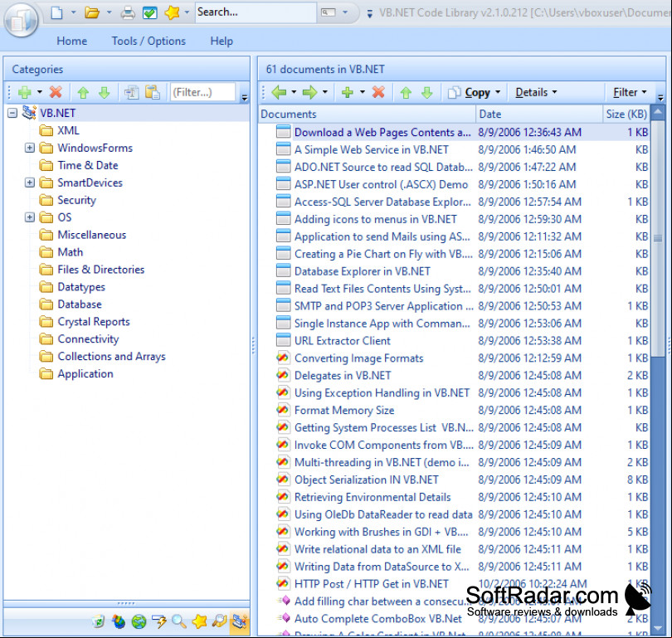
Task: Click the yellow star favorites icon in the top toolbar
Action: [x=172, y=12]
